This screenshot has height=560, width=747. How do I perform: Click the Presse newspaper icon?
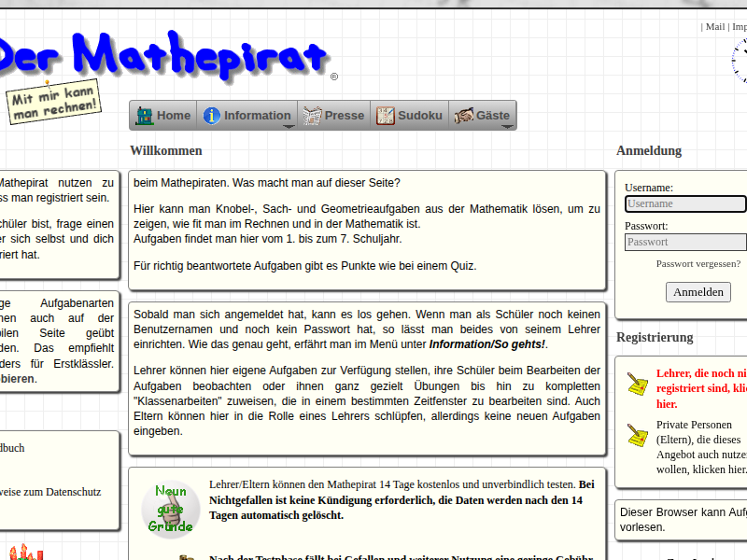[x=312, y=116]
